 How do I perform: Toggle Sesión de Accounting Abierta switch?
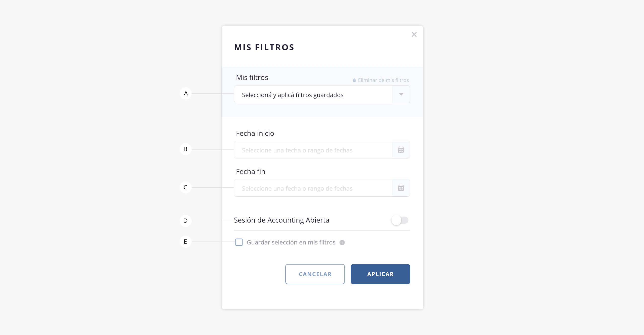click(x=400, y=220)
